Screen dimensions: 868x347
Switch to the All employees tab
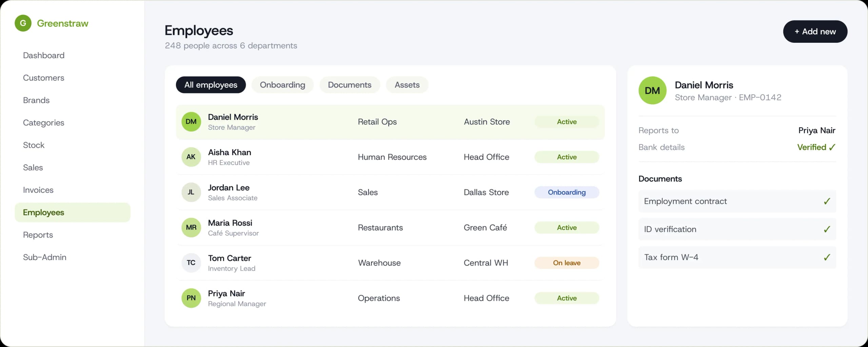coord(211,85)
